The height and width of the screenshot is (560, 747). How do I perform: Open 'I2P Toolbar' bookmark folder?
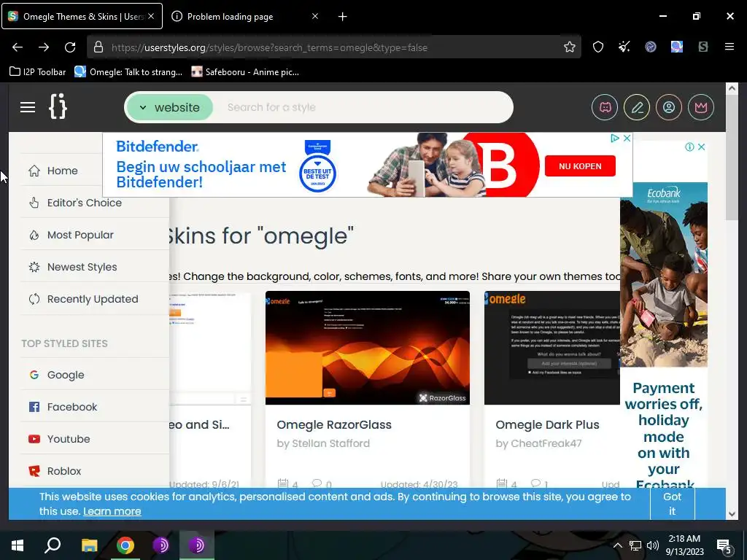(38, 72)
